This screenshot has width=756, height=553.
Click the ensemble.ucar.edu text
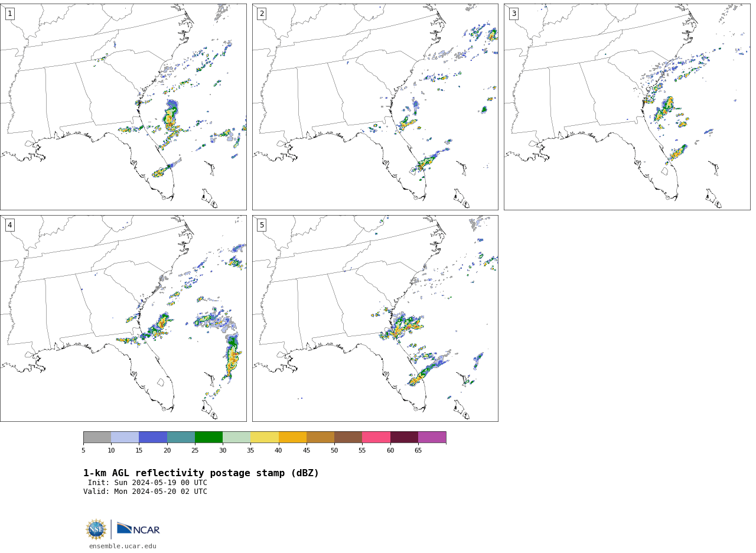coord(123,546)
